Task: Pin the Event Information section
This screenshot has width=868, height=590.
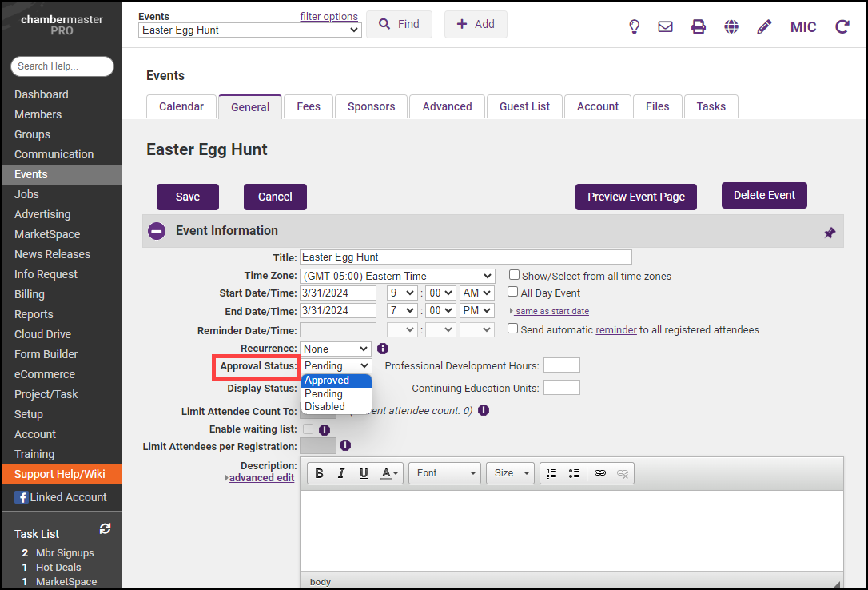Action: point(830,233)
